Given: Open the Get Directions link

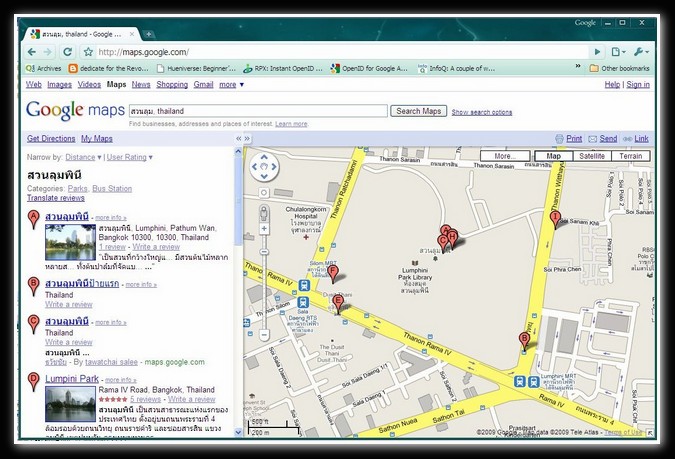Looking at the screenshot, I should [51, 139].
